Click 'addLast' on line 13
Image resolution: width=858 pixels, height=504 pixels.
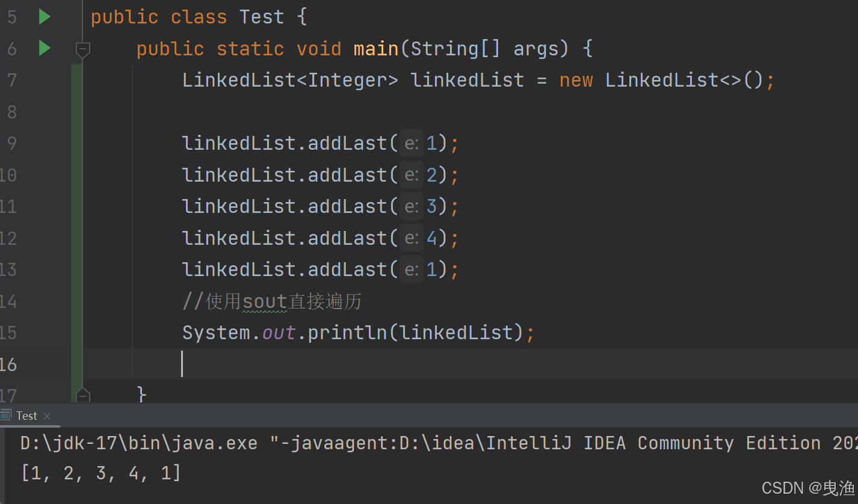click(348, 269)
